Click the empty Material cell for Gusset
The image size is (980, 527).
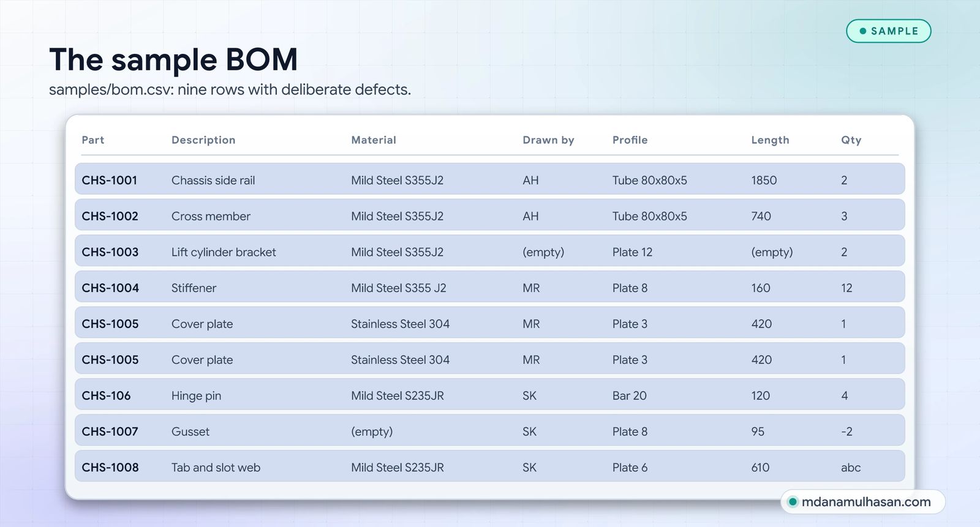click(x=372, y=432)
